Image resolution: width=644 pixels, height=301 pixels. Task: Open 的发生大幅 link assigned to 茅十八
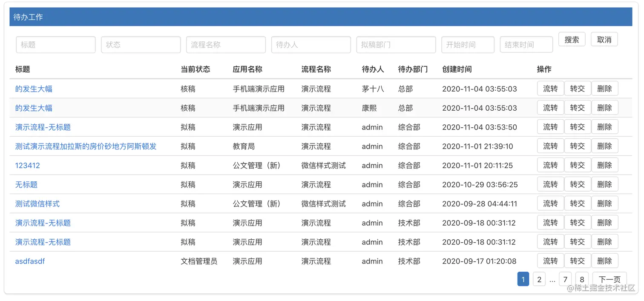pos(34,89)
